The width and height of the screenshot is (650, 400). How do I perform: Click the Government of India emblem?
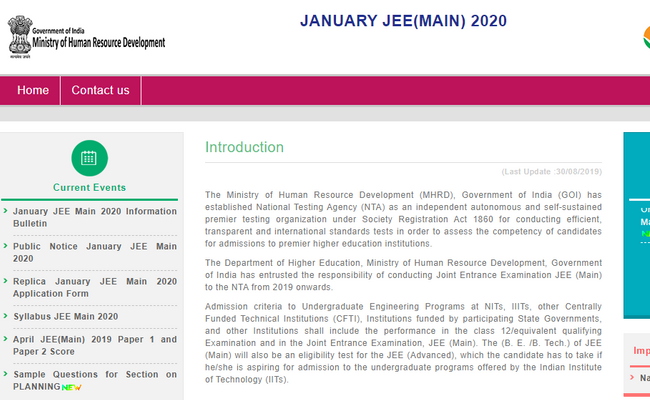16,36
